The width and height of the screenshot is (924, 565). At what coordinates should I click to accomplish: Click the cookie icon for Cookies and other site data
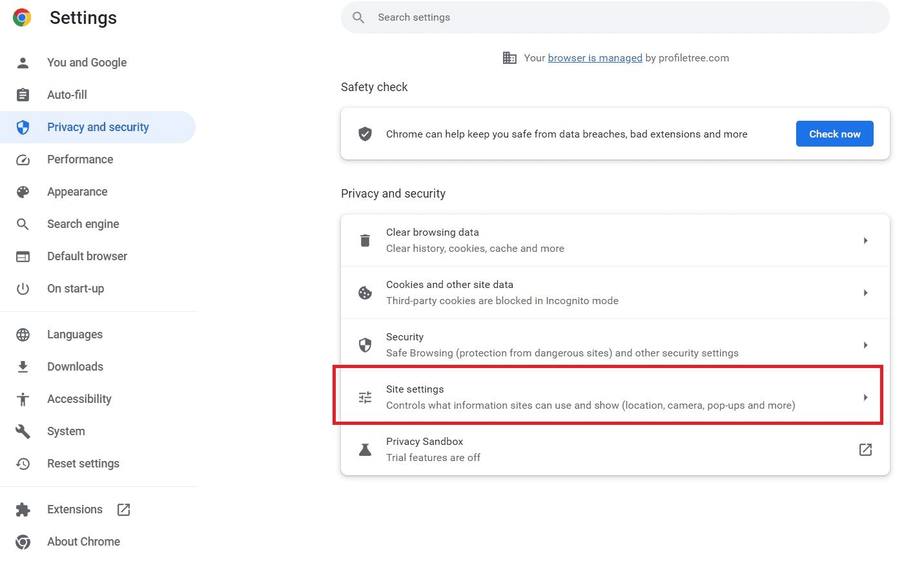tap(365, 293)
